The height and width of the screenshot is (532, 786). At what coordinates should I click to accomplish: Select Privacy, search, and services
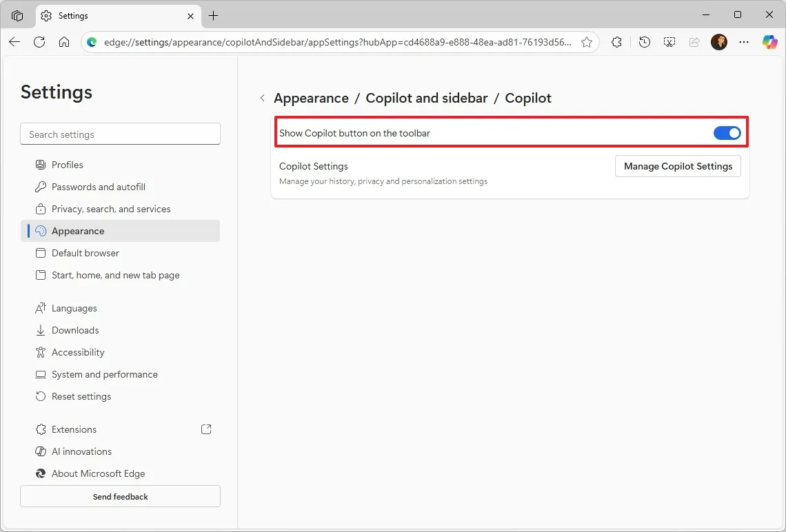[x=111, y=209]
